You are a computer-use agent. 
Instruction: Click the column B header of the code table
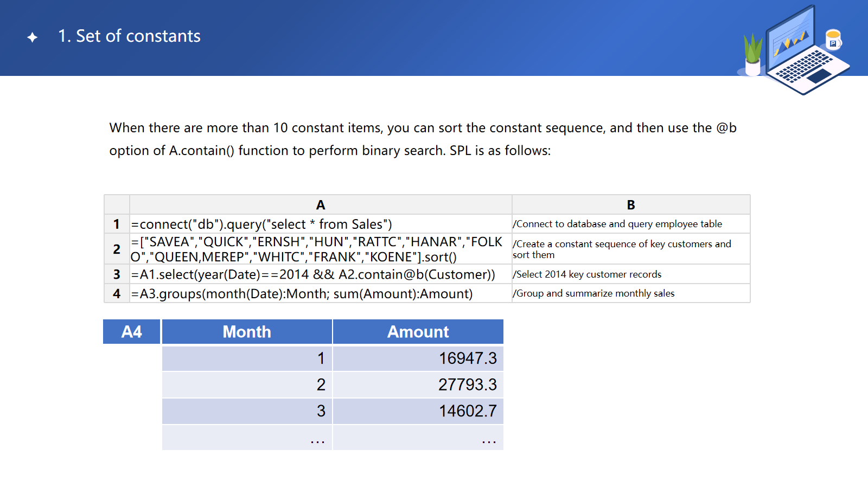(630, 205)
